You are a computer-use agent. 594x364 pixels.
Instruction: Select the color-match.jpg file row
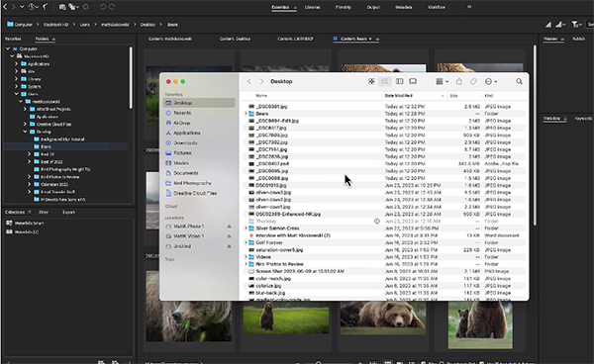[383, 279]
